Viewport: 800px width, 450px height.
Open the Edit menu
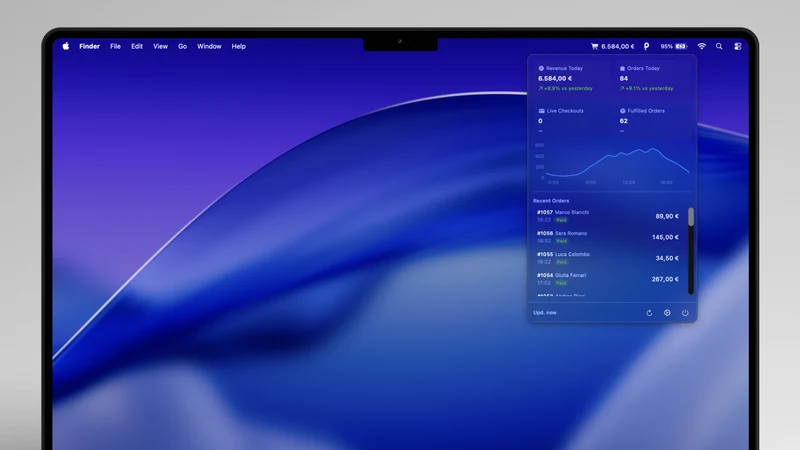point(137,46)
